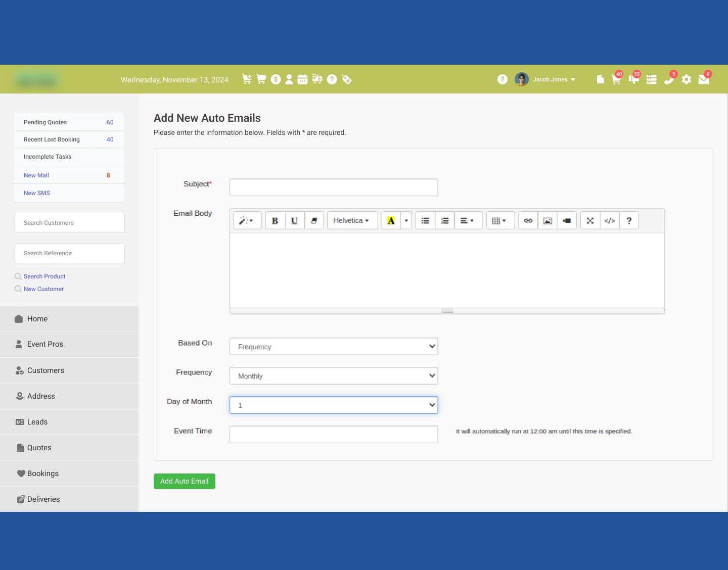Click the task list icon in header
The image size is (728, 570).
coord(652,79)
